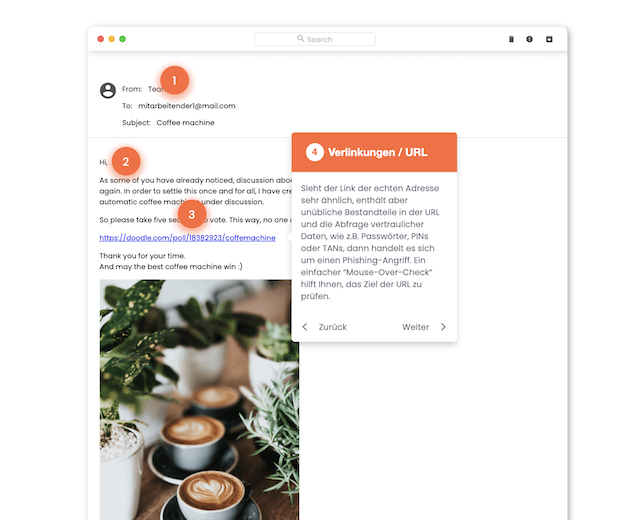Focus the Search input field

pos(315,39)
